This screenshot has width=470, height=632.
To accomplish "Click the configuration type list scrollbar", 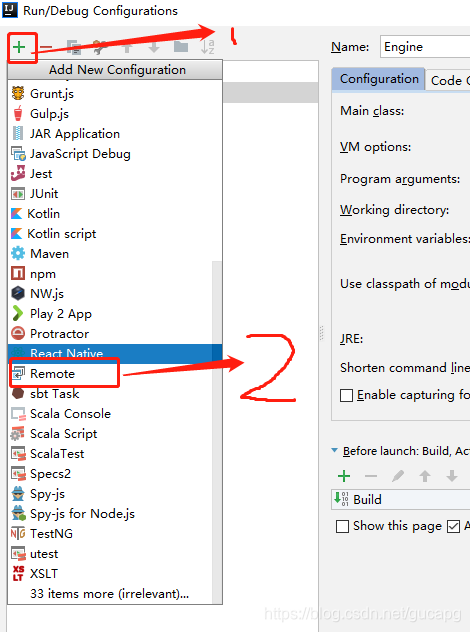I will (217, 431).
